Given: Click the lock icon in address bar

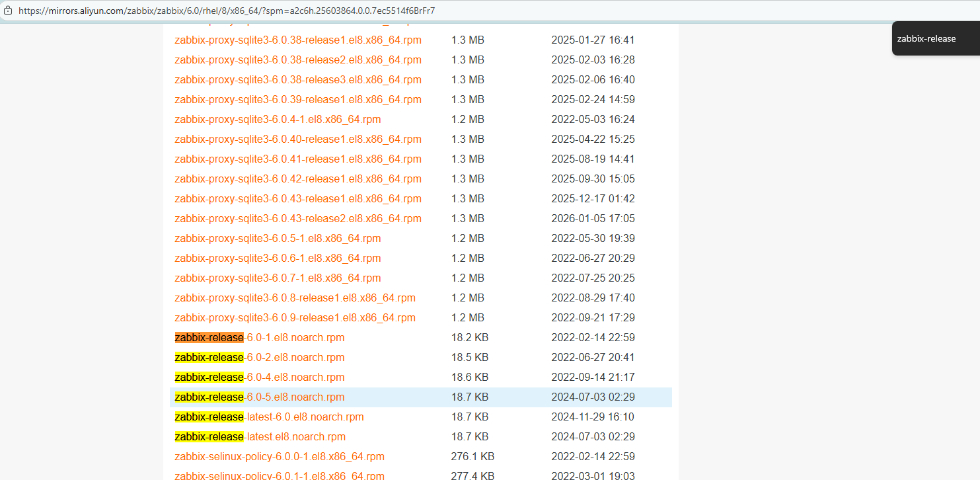Looking at the screenshot, I should click(x=8, y=11).
